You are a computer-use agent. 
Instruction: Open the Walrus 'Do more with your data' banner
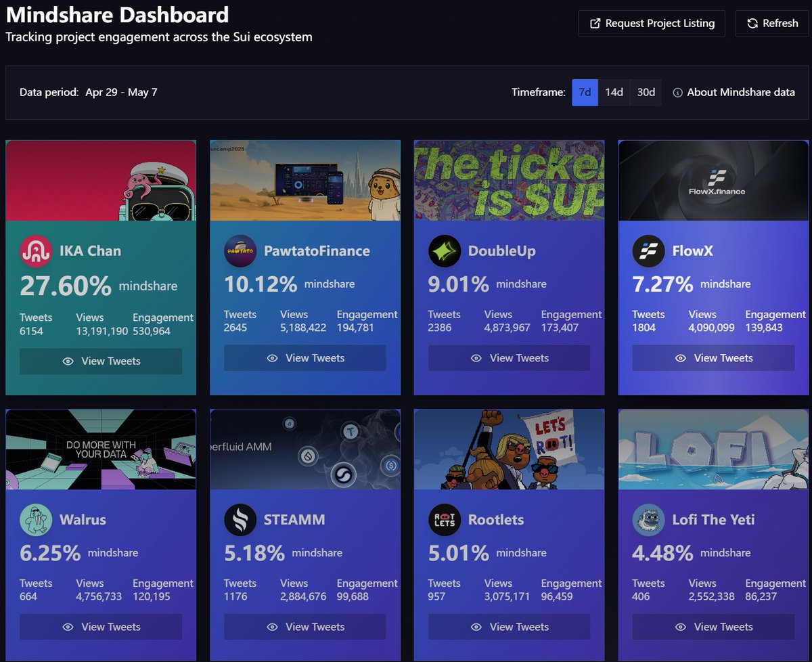pyautogui.click(x=101, y=449)
